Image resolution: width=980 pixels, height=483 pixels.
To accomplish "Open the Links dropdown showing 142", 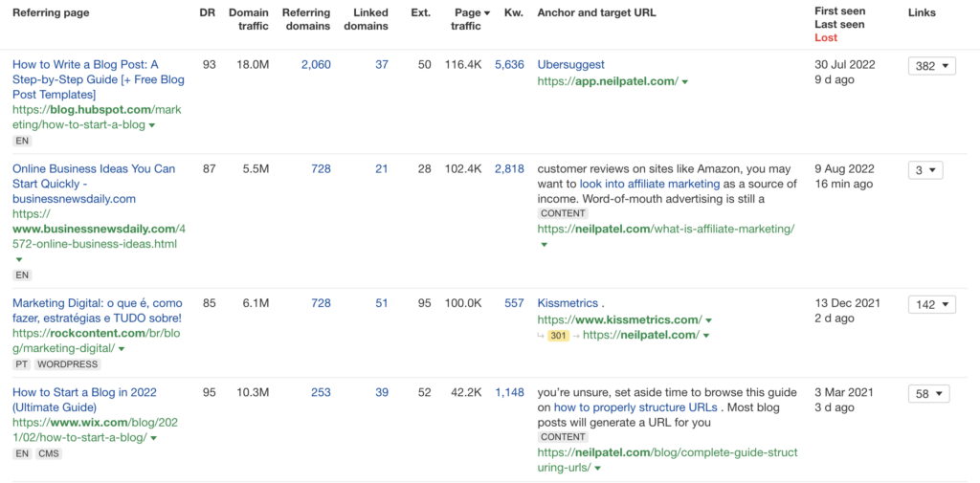I will click(931, 305).
